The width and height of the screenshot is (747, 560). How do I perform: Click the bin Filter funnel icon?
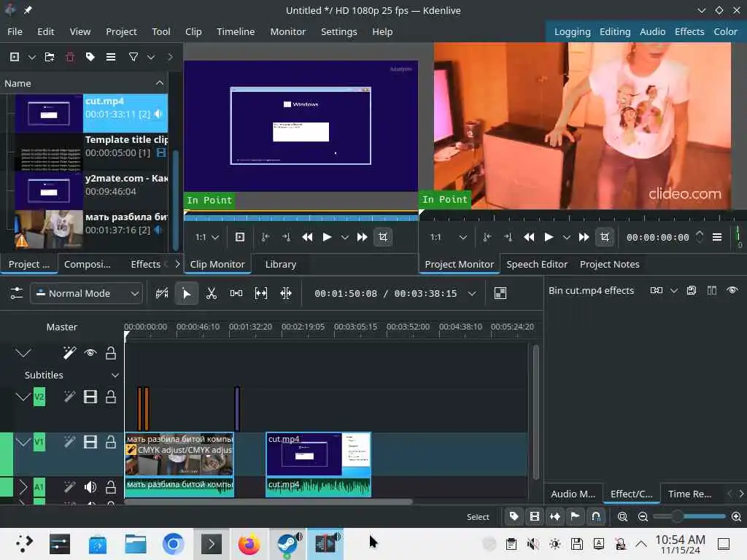pyautogui.click(x=133, y=57)
